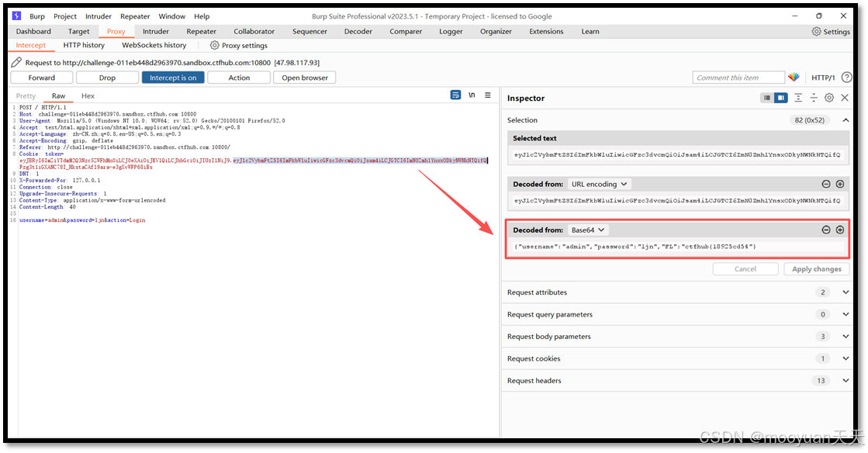
Task: Select the Pretty view tab
Action: click(26, 96)
